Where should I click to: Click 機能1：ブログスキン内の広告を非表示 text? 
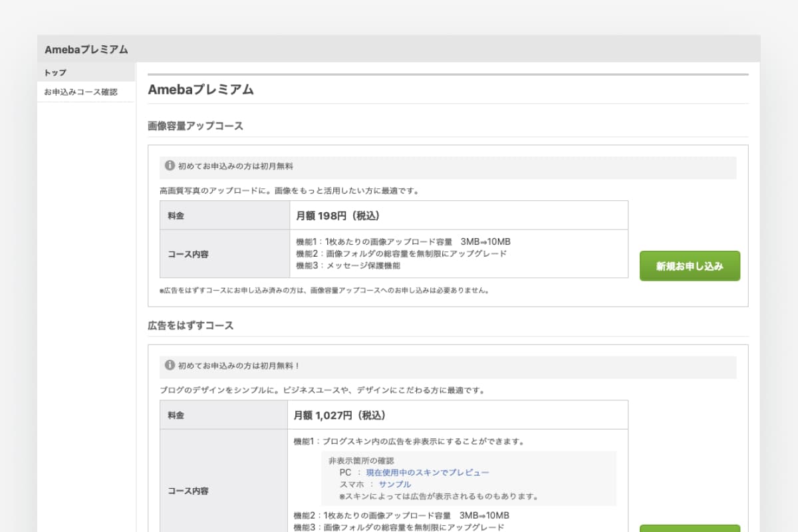click(409, 441)
